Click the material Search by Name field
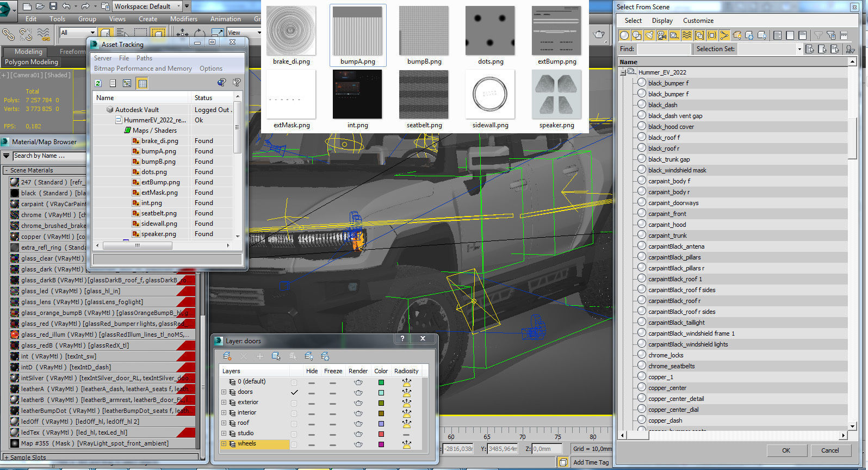 pyautogui.click(x=49, y=156)
